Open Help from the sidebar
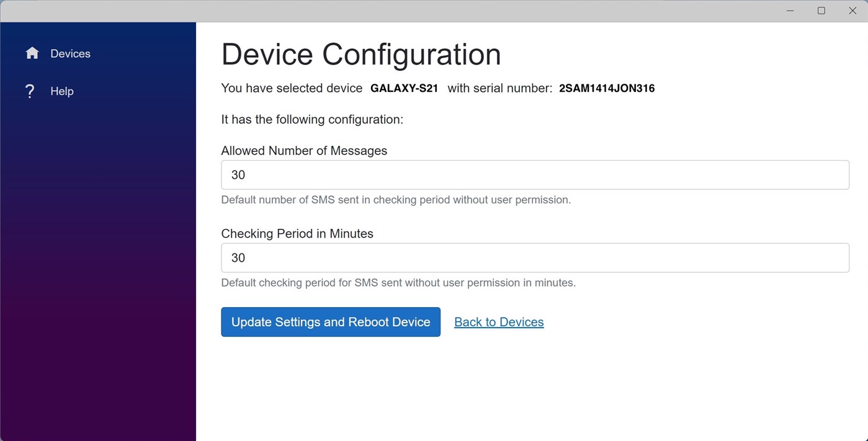 tap(61, 91)
